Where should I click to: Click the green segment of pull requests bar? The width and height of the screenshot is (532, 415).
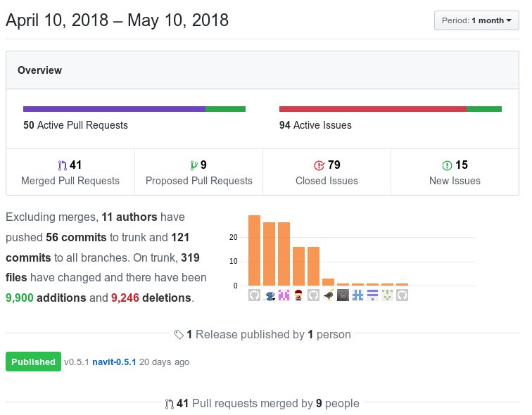tap(226, 109)
